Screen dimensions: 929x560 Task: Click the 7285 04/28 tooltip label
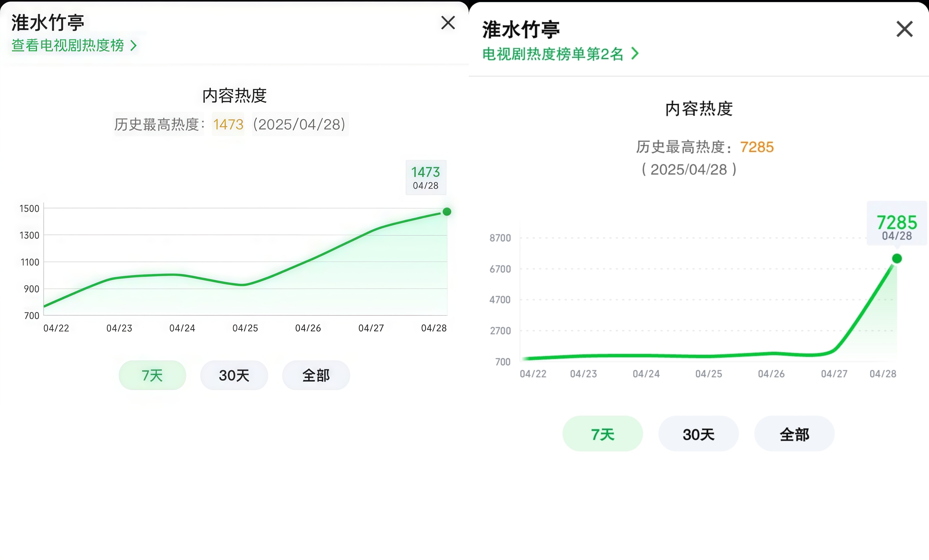[897, 226]
